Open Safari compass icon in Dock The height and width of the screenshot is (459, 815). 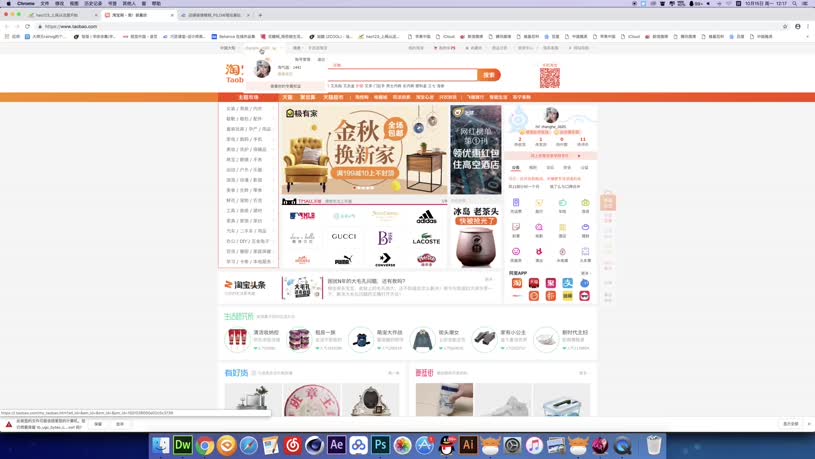pos(248,445)
